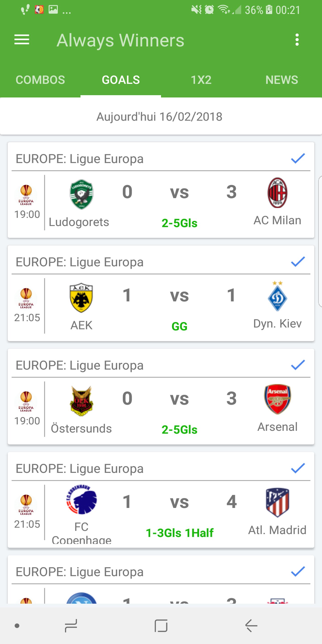Switch to the COMBOS tab
The image size is (322, 644).
(40, 80)
